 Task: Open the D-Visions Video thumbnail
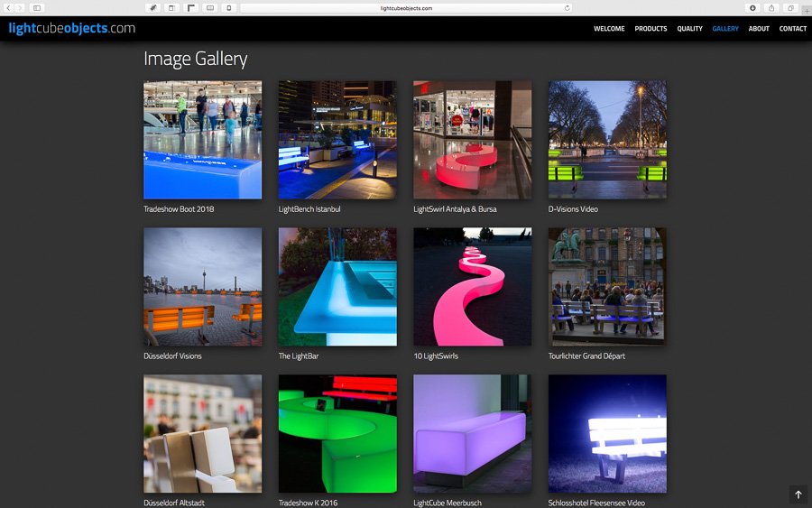pyautogui.click(x=607, y=140)
